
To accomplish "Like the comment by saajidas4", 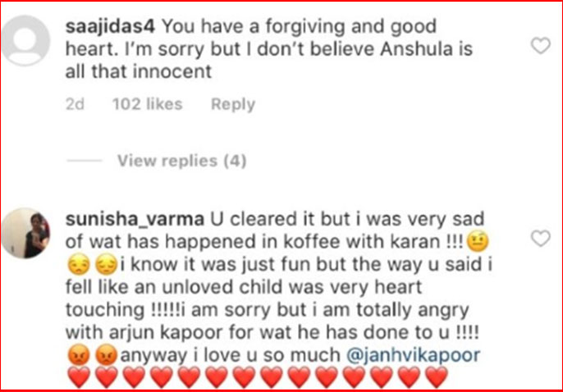I will click(541, 46).
